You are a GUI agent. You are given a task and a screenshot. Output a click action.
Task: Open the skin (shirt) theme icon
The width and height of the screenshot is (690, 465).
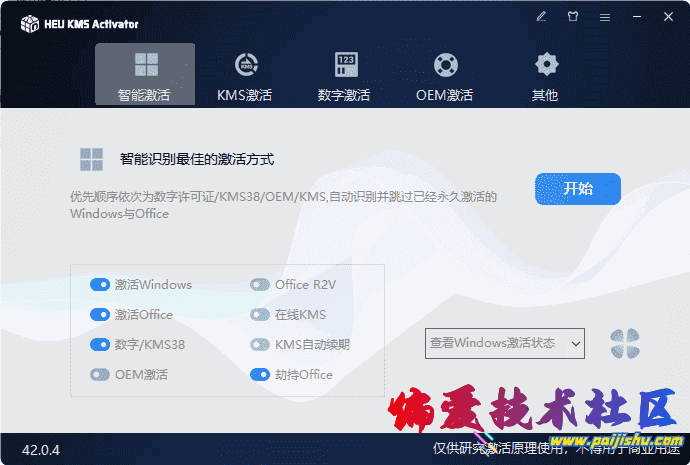(x=573, y=17)
